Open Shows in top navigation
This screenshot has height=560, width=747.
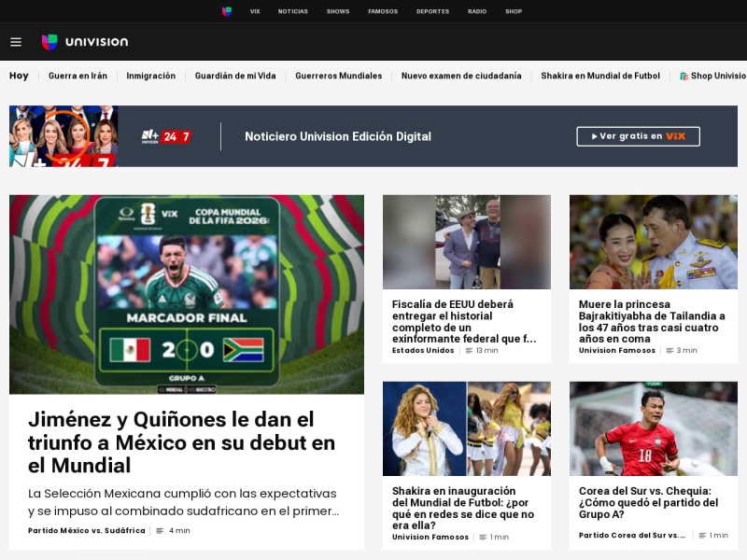click(338, 11)
